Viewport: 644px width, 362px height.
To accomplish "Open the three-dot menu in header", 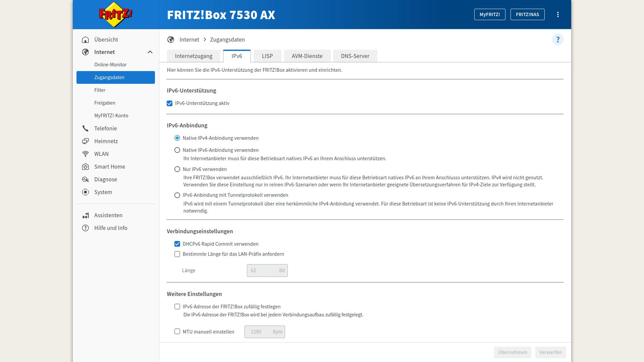I will tap(558, 14).
